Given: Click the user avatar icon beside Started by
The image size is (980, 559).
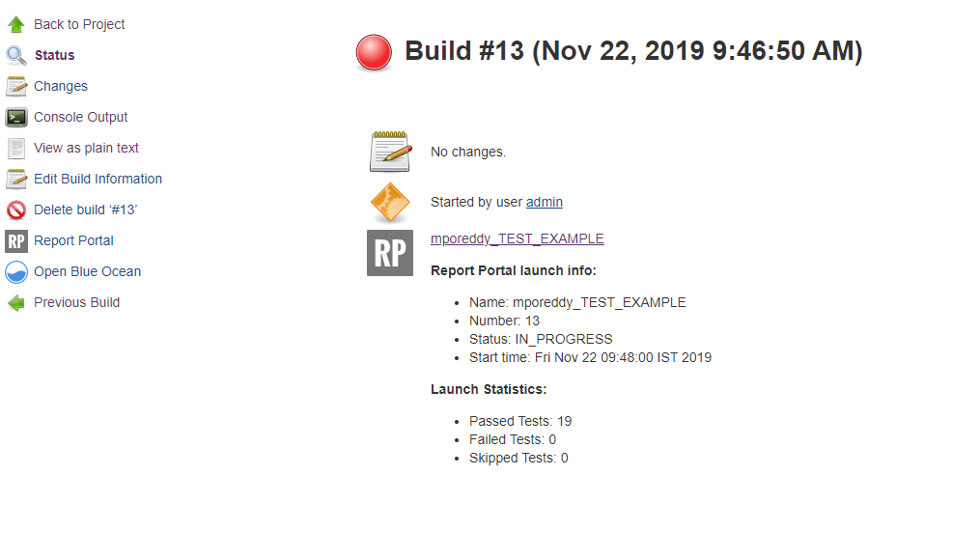Looking at the screenshot, I should pyautogui.click(x=389, y=202).
